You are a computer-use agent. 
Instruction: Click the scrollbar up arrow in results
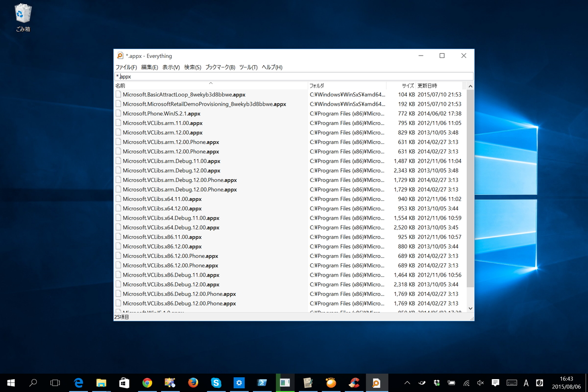click(470, 86)
